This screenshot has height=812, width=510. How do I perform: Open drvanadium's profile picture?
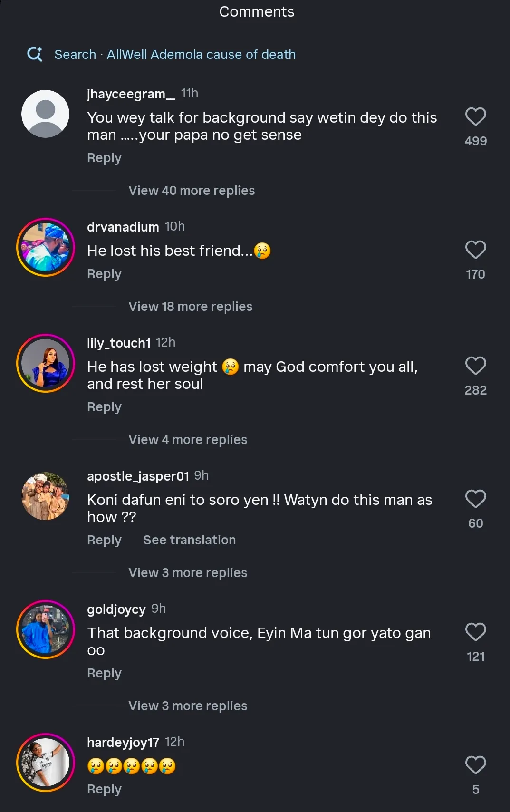click(46, 247)
